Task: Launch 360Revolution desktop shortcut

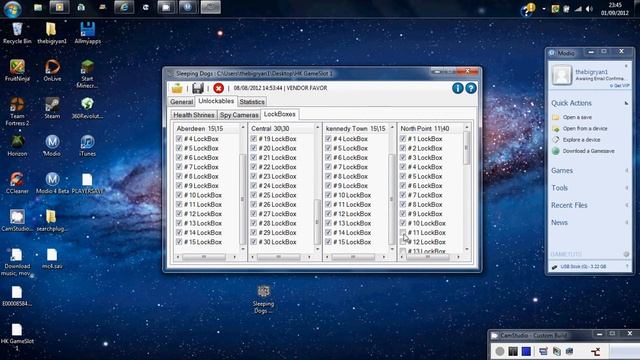Action: coord(87,108)
